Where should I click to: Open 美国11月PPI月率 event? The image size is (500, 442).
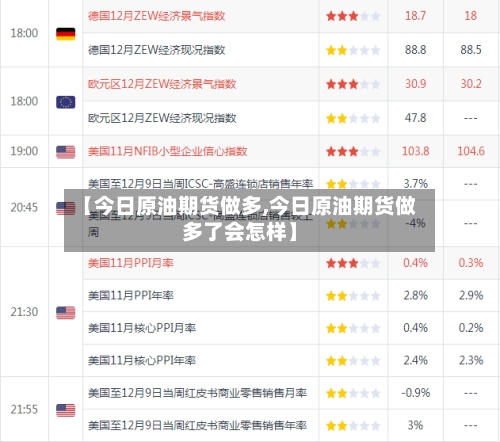coord(131,263)
